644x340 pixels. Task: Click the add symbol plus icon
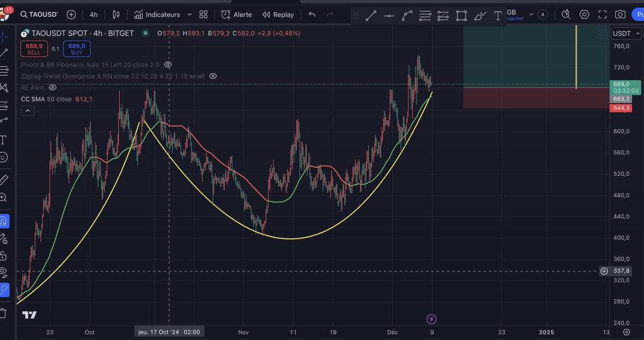tap(71, 15)
